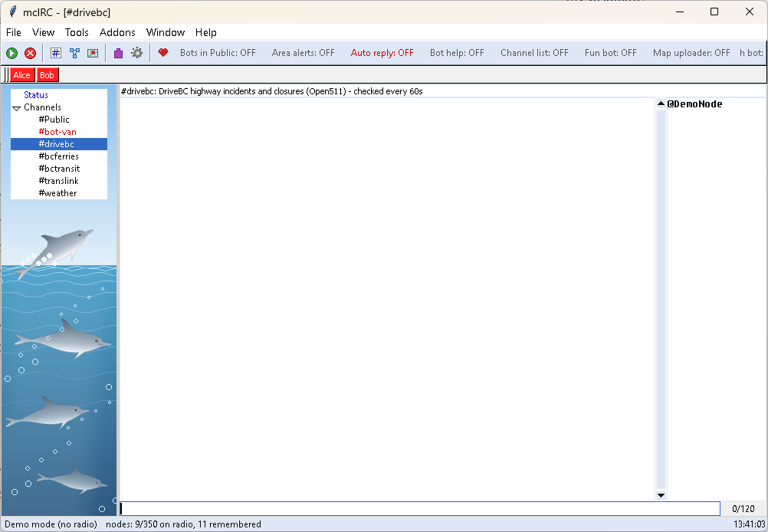768x532 pixels.
Task: Toggle Channel list OFF switch
Action: click(x=534, y=53)
